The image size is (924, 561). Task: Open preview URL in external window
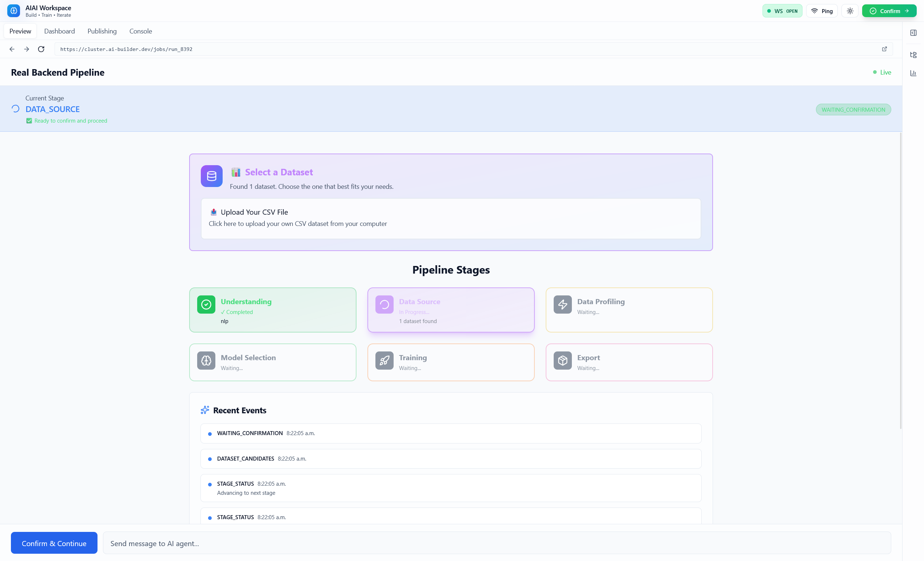pos(884,49)
